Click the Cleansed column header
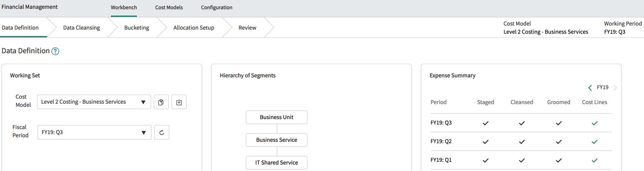 [x=522, y=102]
